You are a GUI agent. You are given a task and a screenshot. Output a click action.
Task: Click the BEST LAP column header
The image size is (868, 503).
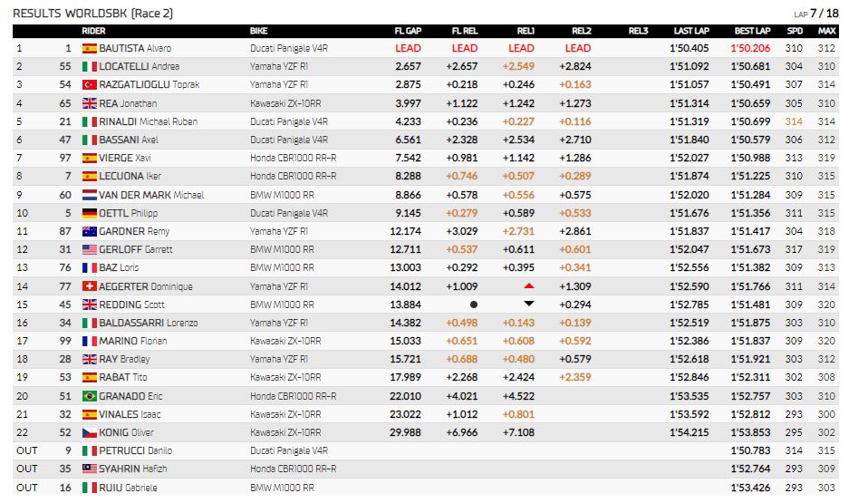coord(752,31)
